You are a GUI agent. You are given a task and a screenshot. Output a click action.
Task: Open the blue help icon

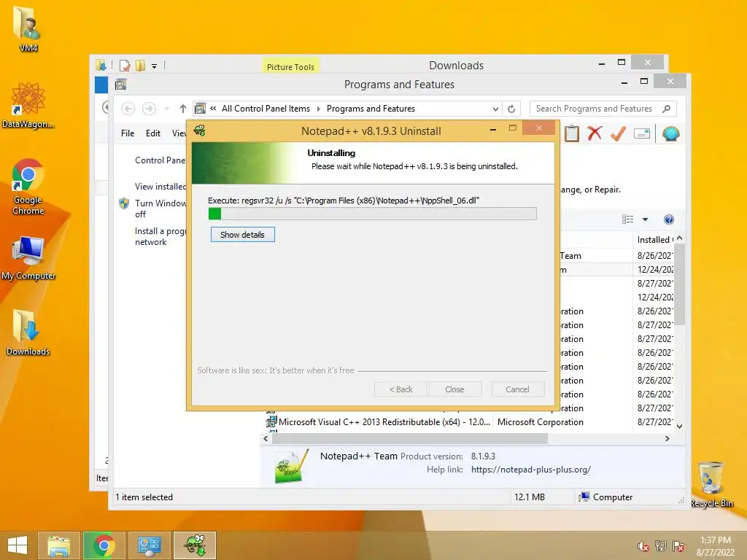(669, 219)
